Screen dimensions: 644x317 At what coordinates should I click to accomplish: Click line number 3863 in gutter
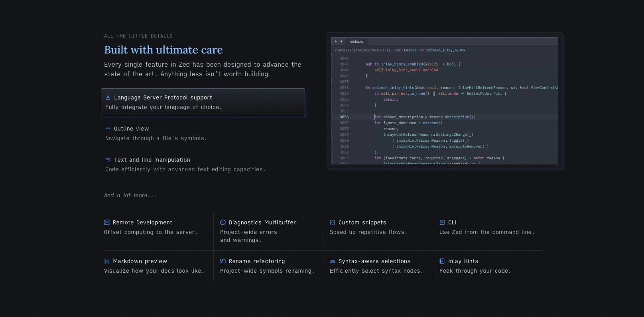(344, 158)
